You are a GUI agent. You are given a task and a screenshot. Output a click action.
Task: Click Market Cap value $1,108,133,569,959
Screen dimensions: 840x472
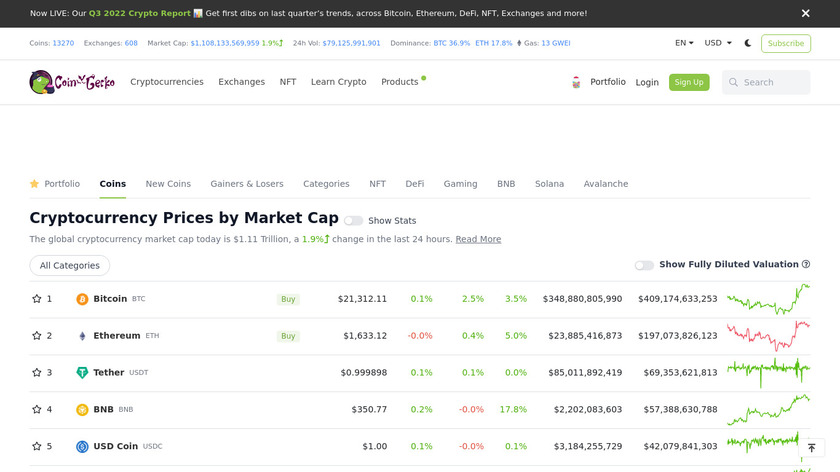(225, 43)
